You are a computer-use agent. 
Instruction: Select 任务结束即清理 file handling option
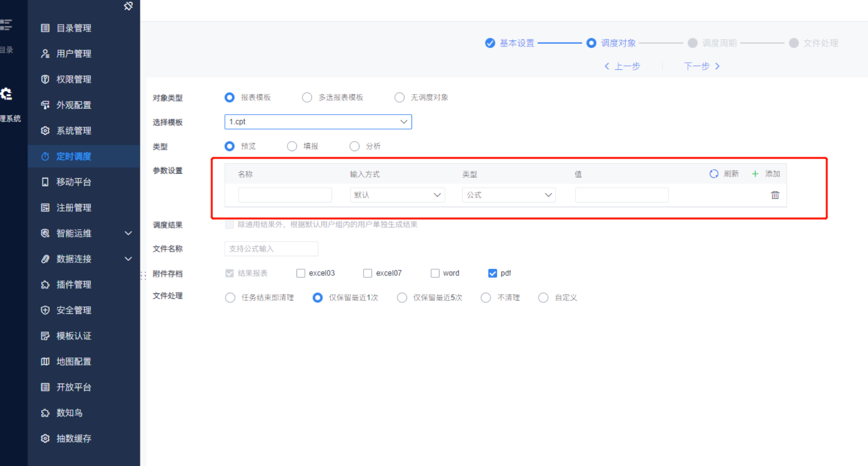point(230,298)
